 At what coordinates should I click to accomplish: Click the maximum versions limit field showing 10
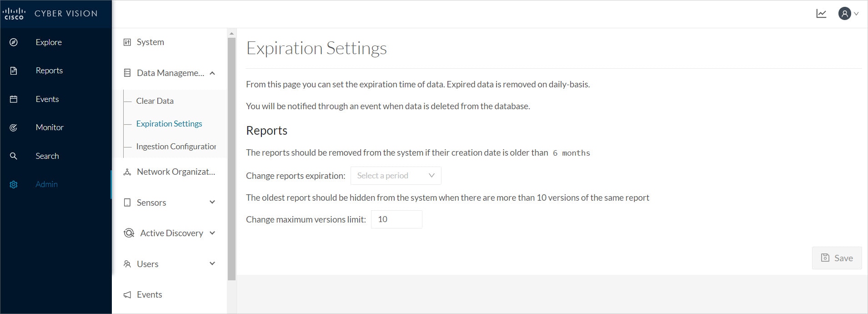396,219
